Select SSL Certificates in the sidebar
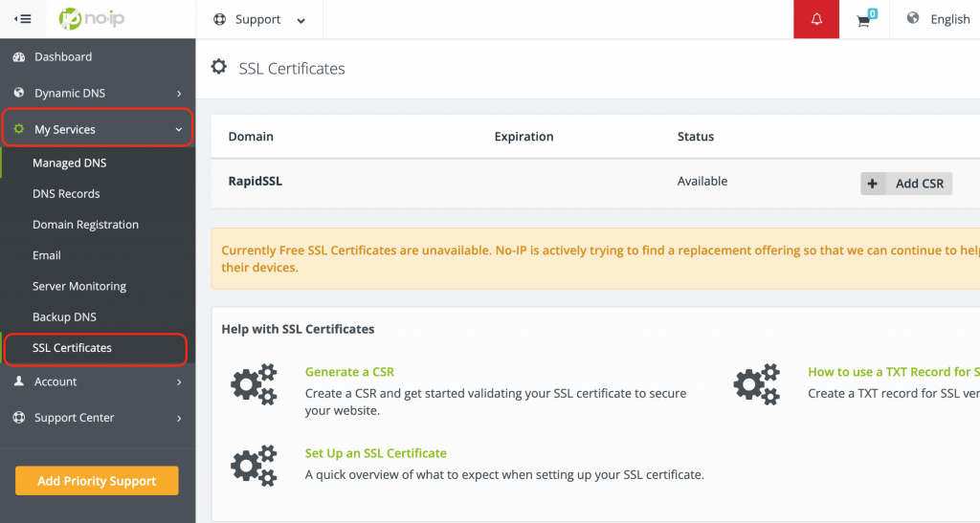This screenshot has height=523, width=980. click(73, 348)
